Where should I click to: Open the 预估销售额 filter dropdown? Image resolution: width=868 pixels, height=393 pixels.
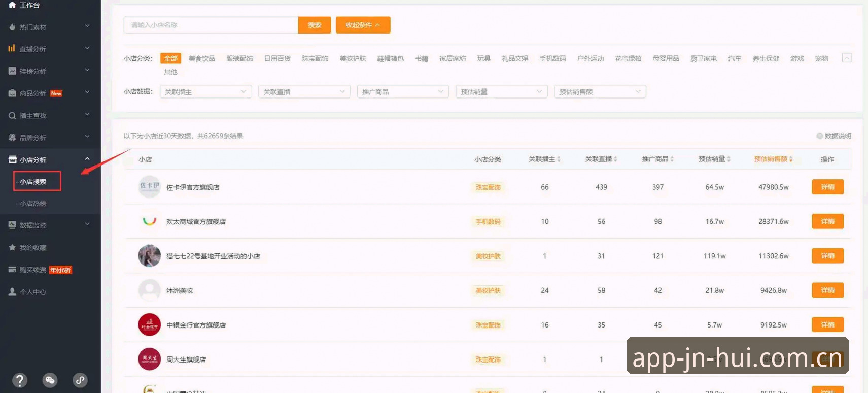pos(600,92)
